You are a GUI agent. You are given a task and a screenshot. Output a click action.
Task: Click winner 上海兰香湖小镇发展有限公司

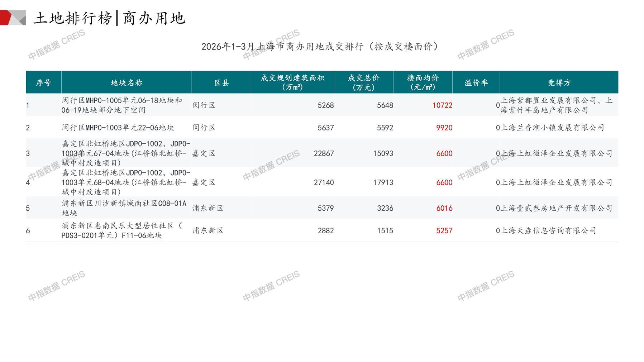(552, 128)
